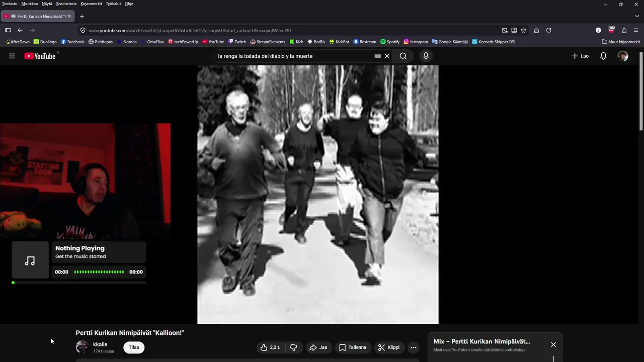Go to the YouTube home logo
Viewport: 644px width, 362px height.
click(40, 56)
